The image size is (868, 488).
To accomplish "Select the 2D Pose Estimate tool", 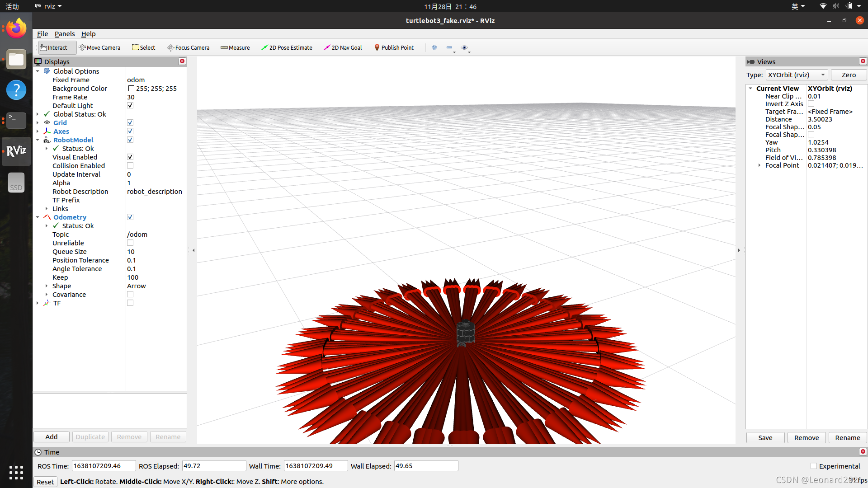I will (287, 47).
